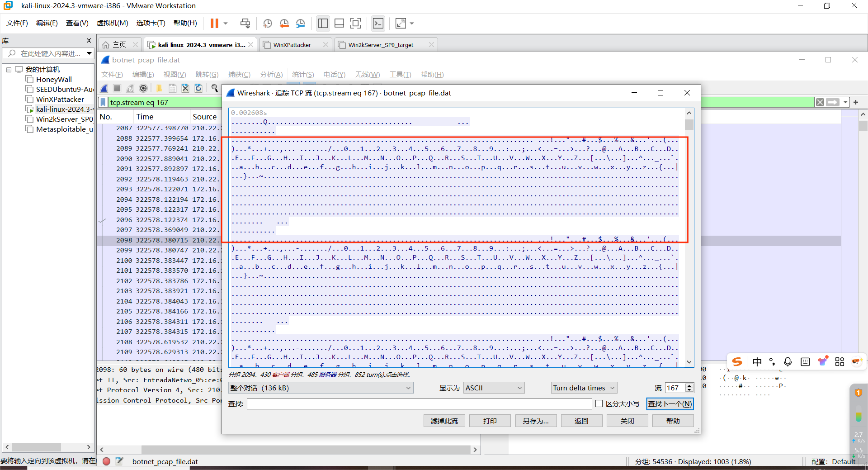
Task: Enable the 区分大小写 case sensitive checkbox
Action: click(599, 404)
